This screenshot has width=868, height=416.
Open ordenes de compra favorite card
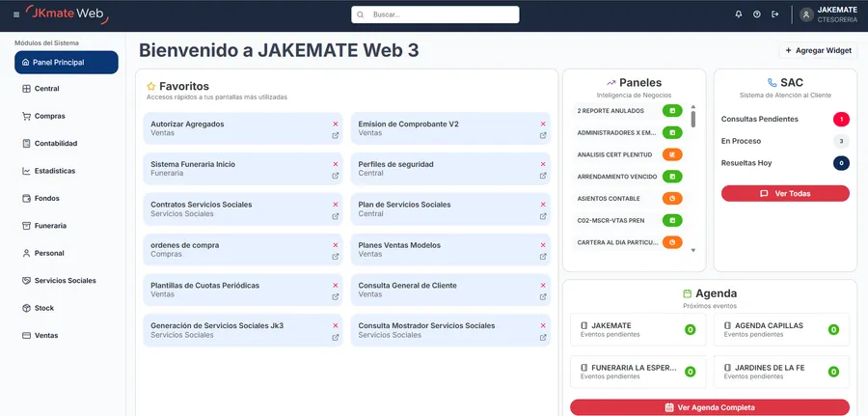point(243,249)
